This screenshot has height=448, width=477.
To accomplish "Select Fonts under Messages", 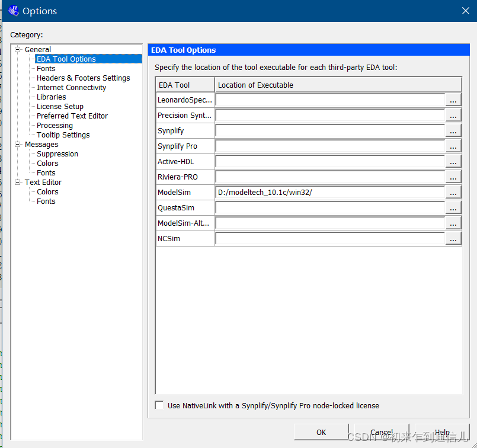I will [x=46, y=173].
